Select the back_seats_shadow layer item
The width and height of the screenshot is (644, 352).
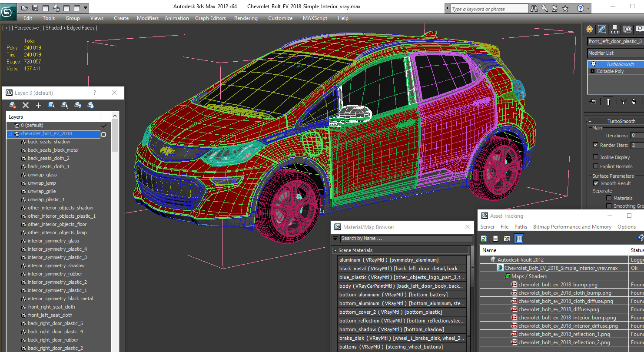[x=49, y=142]
